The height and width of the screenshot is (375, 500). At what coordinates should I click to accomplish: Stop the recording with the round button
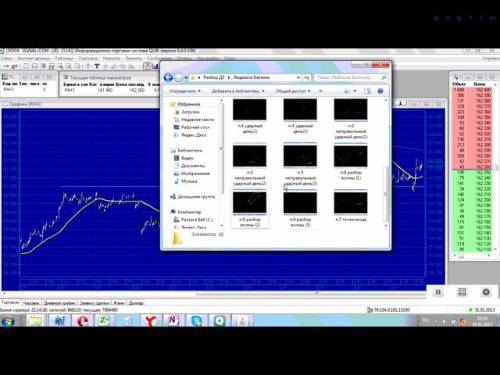coord(486,292)
